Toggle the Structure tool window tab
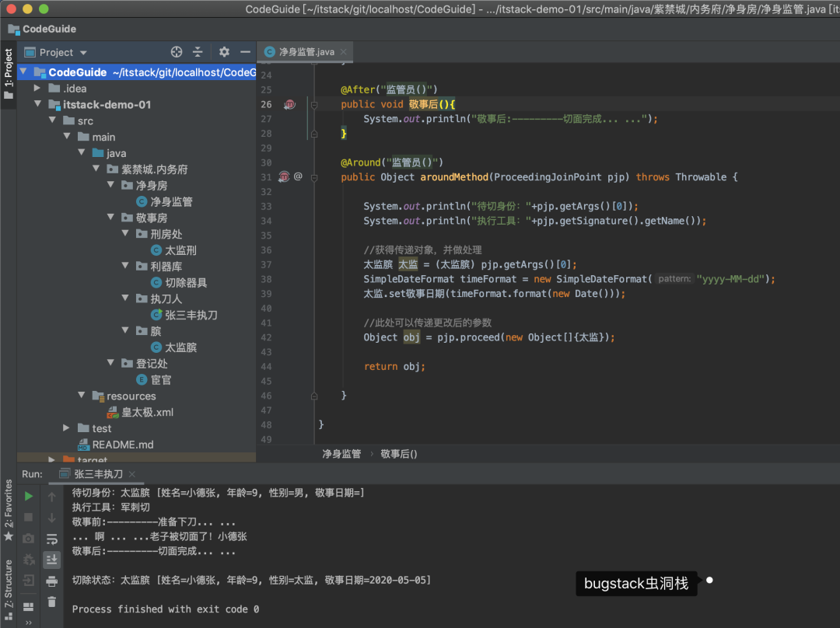 [9, 583]
